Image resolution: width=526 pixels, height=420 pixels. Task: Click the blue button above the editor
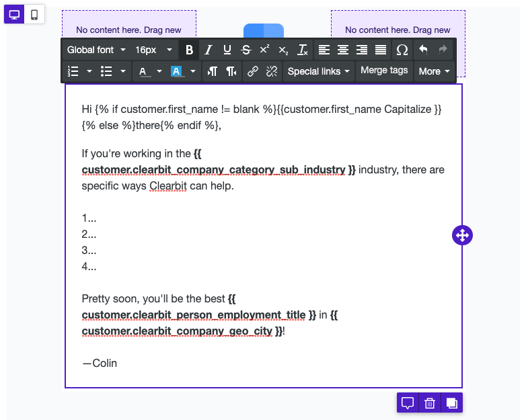(264, 30)
